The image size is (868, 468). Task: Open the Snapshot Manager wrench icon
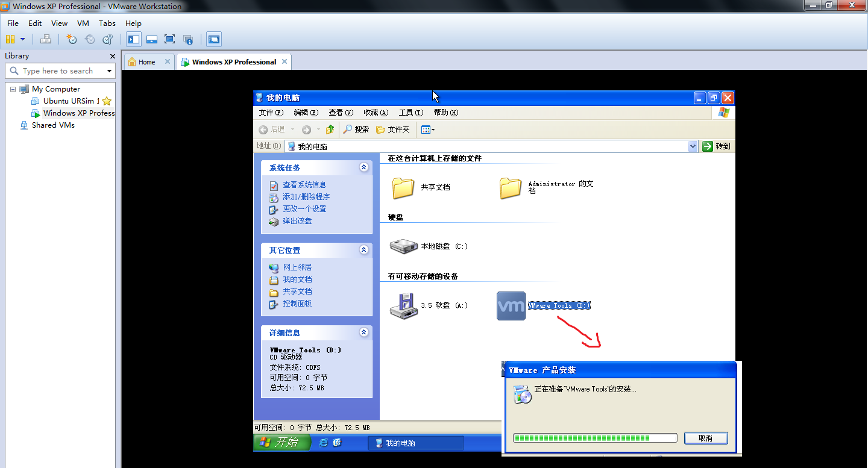tap(108, 39)
